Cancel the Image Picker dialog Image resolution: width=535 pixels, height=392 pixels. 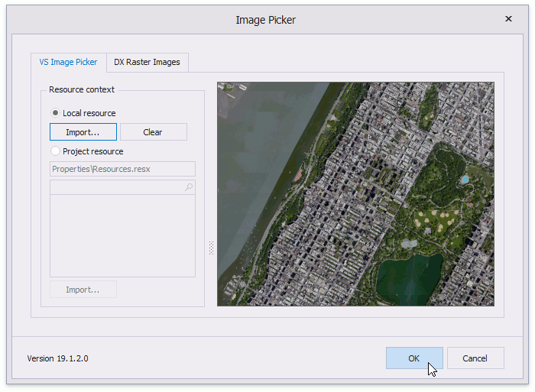475,358
